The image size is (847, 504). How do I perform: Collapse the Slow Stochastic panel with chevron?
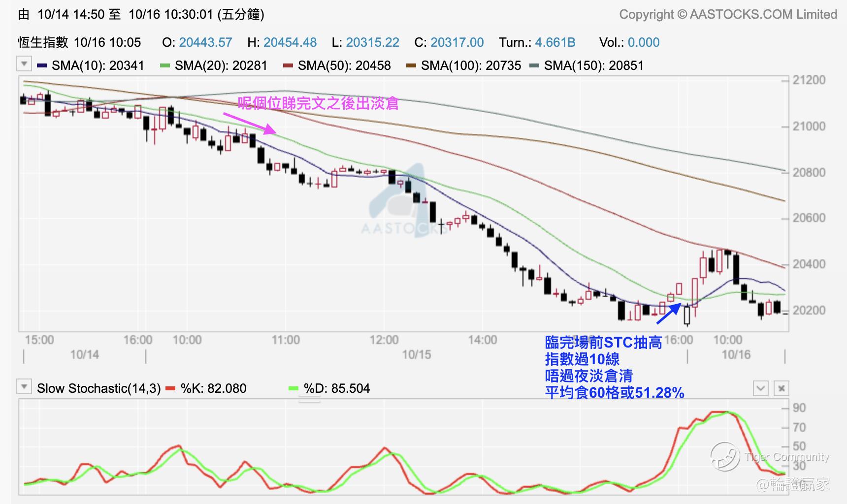tap(760, 388)
